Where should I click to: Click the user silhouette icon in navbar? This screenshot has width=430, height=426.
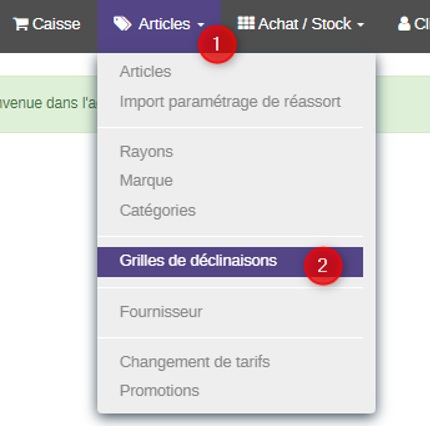(x=404, y=24)
